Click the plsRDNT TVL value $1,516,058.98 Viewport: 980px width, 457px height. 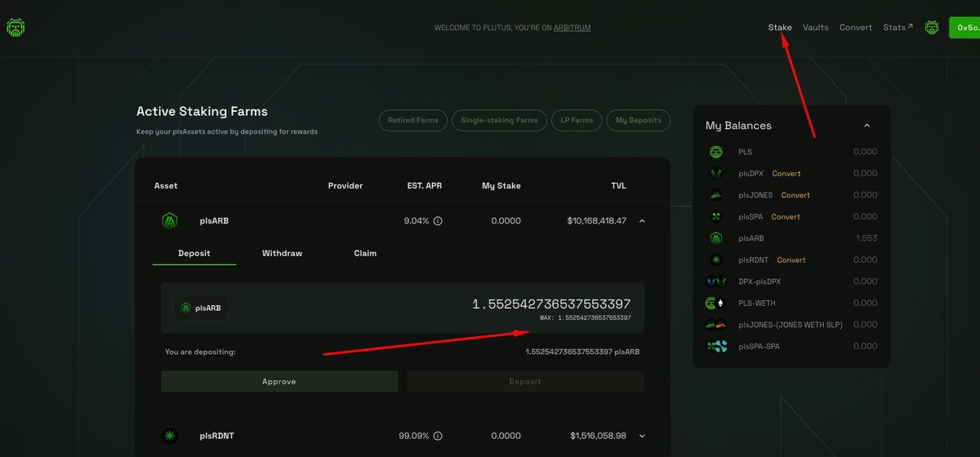click(x=599, y=436)
